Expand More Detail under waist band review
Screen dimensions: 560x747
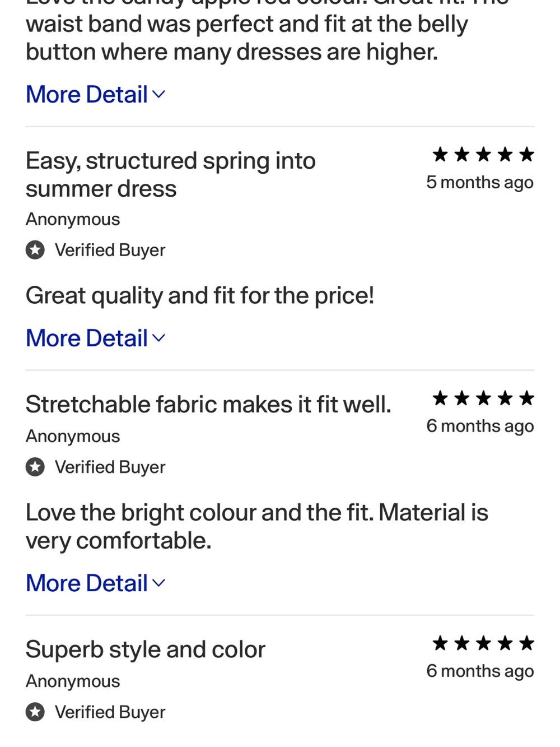click(x=96, y=94)
